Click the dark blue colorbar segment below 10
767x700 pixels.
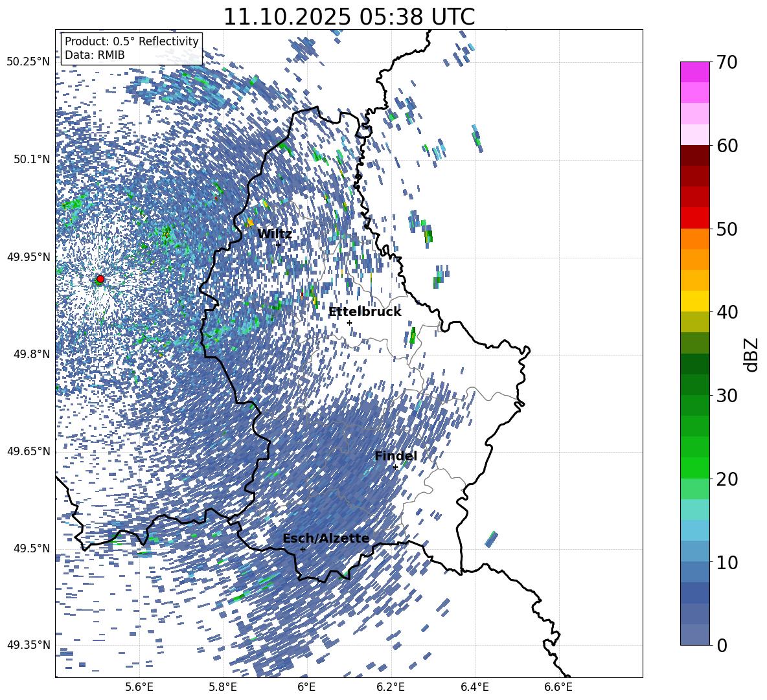tap(694, 593)
